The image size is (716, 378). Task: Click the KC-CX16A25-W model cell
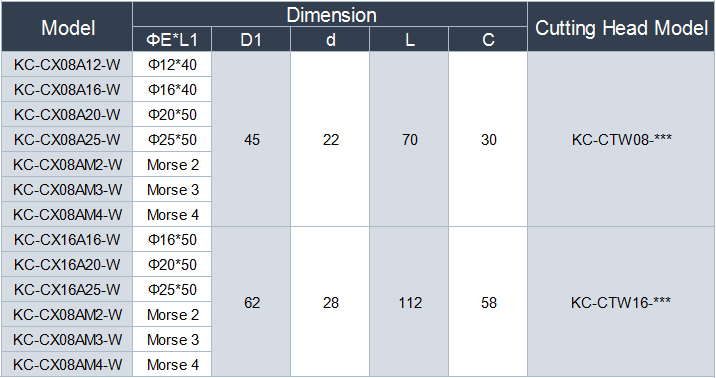67,289
